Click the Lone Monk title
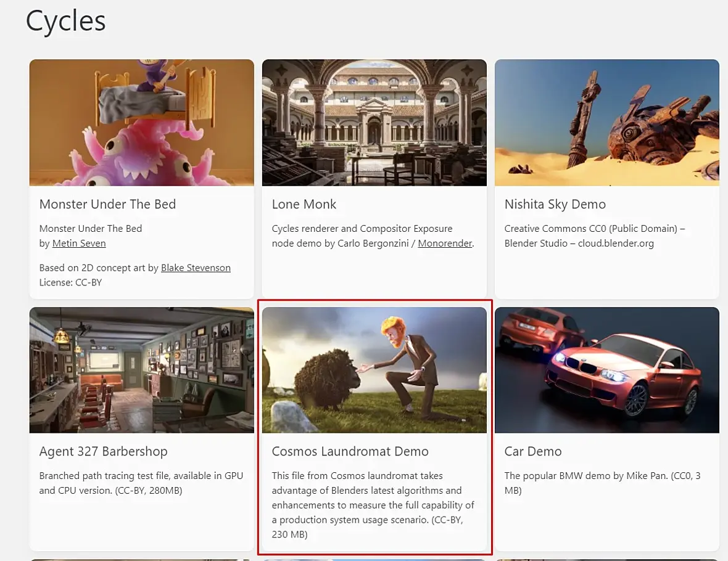This screenshot has height=561, width=728. (304, 204)
